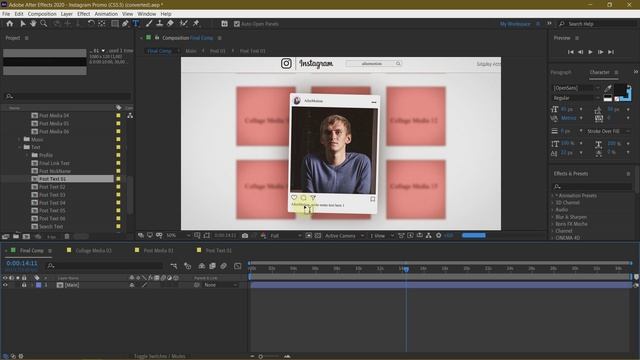This screenshot has width=640, height=360.
Task: Select the Puppet Pin tool
Action: (196, 24)
